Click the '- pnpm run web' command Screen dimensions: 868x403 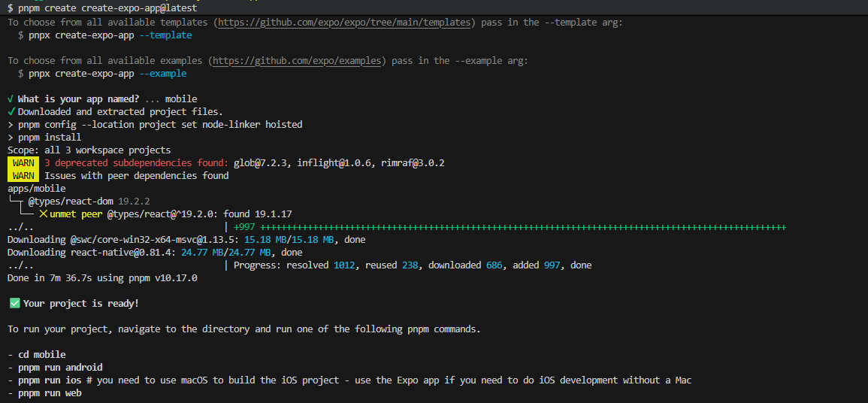click(x=44, y=393)
